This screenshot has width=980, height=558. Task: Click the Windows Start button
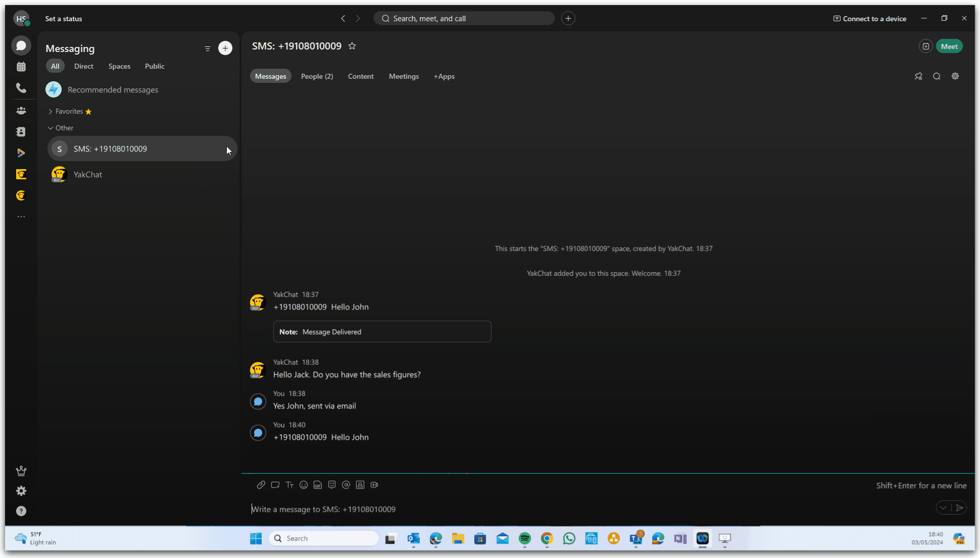tap(256, 539)
